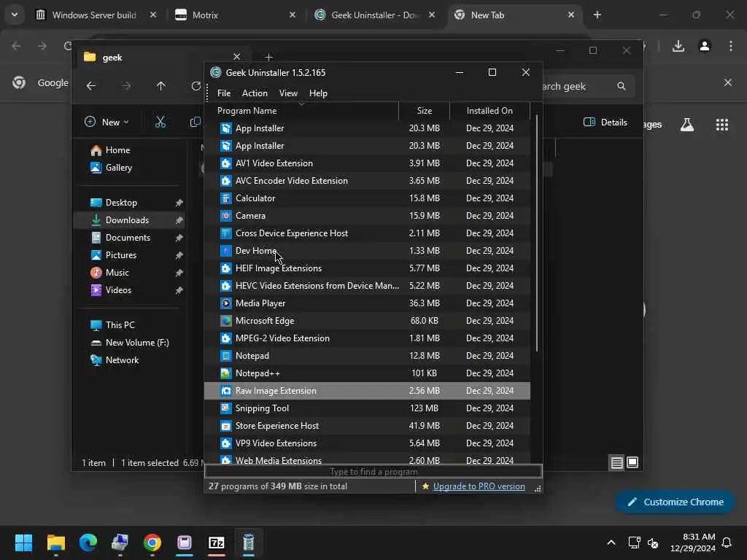
Task: Sort list by Size column header
Action: [x=424, y=111]
